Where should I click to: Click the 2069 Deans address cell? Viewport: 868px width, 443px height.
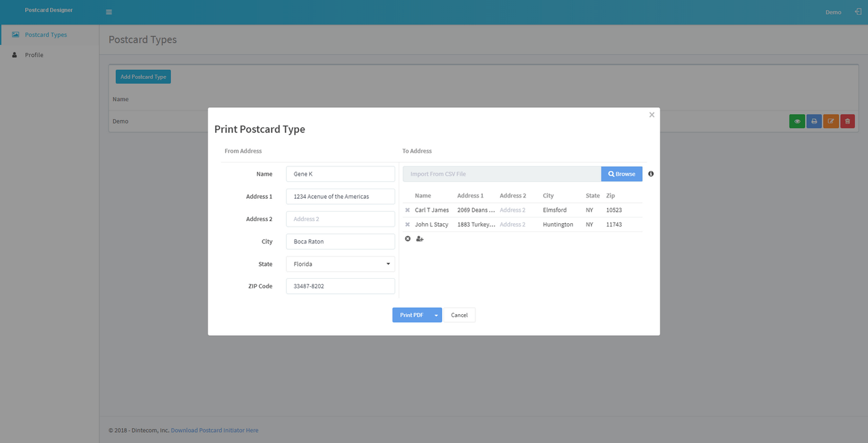476,210
